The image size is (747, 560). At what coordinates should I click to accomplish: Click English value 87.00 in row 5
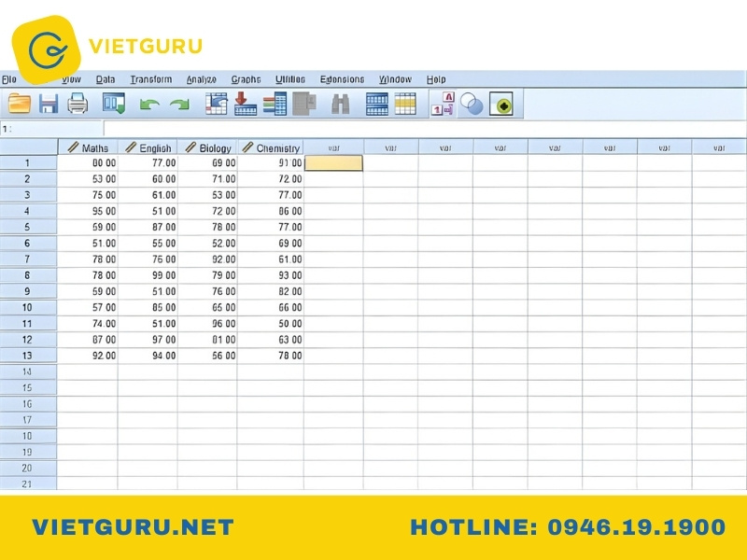pos(148,227)
